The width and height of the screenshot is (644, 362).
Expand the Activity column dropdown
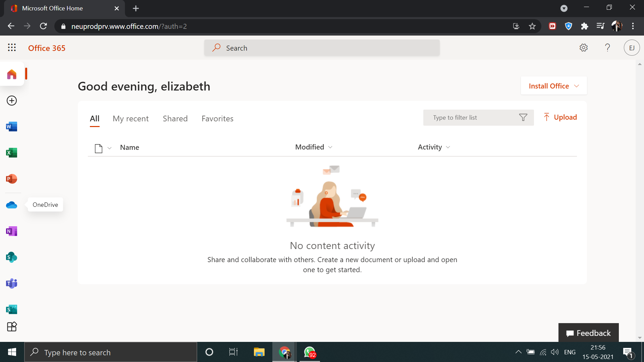pos(448,147)
